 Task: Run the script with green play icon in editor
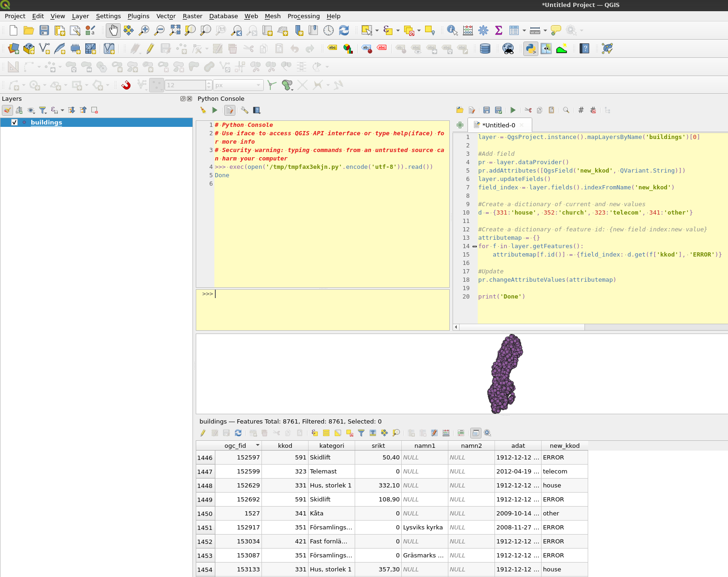[513, 110]
